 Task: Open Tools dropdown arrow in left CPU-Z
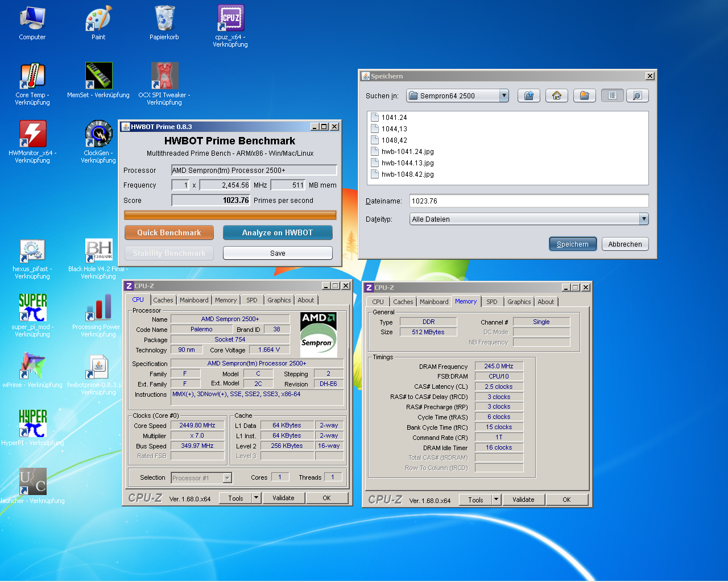(x=257, y=498)
